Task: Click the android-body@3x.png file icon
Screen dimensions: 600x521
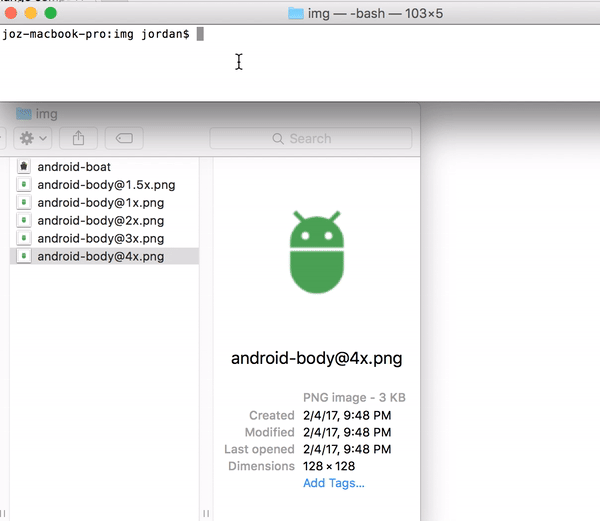Action: (x=24, y=238)
